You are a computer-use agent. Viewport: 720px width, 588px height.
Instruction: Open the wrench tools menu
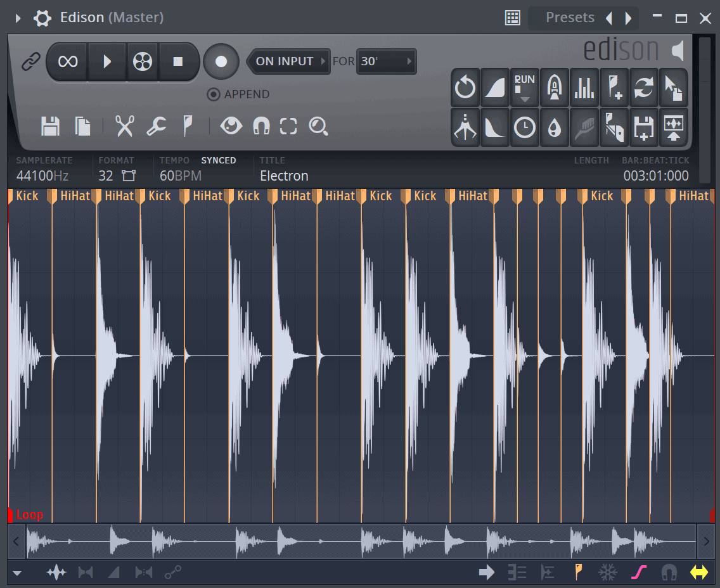[x=157, y=126]
